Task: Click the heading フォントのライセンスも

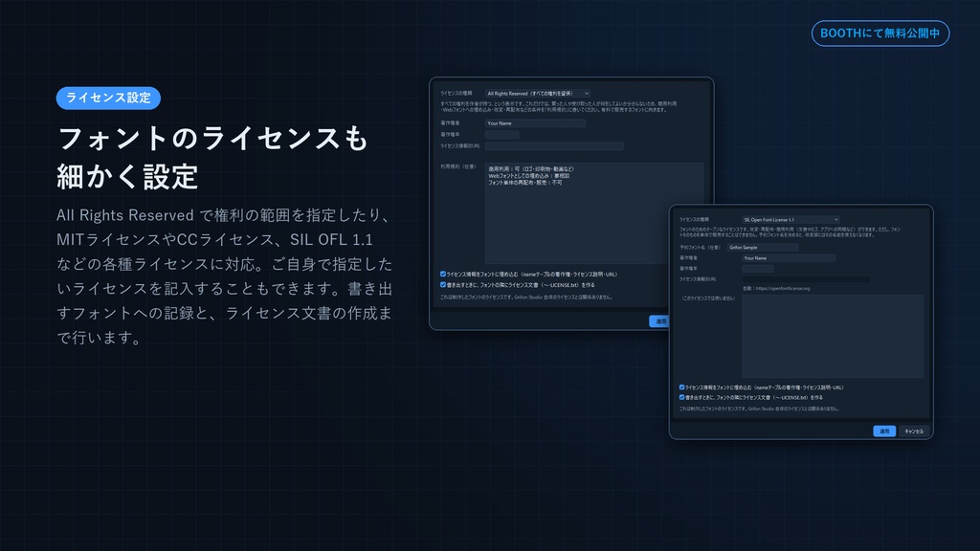Action: click(x=212, y=138)
